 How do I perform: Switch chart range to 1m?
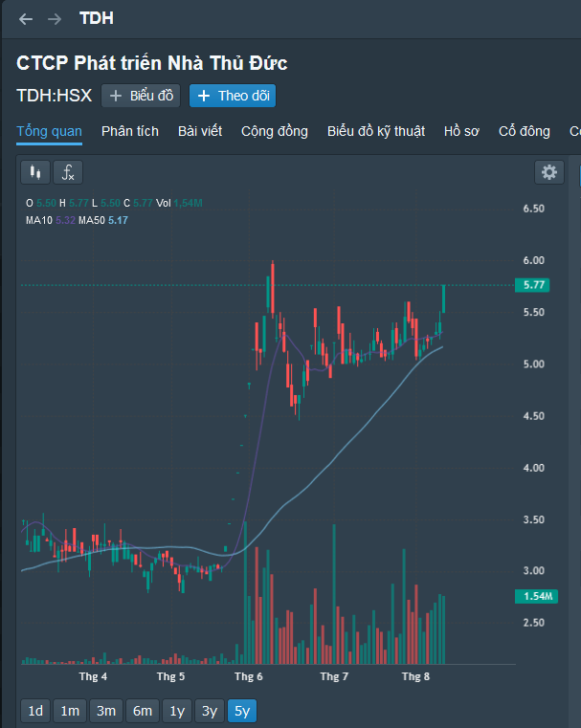click(70, 711)
